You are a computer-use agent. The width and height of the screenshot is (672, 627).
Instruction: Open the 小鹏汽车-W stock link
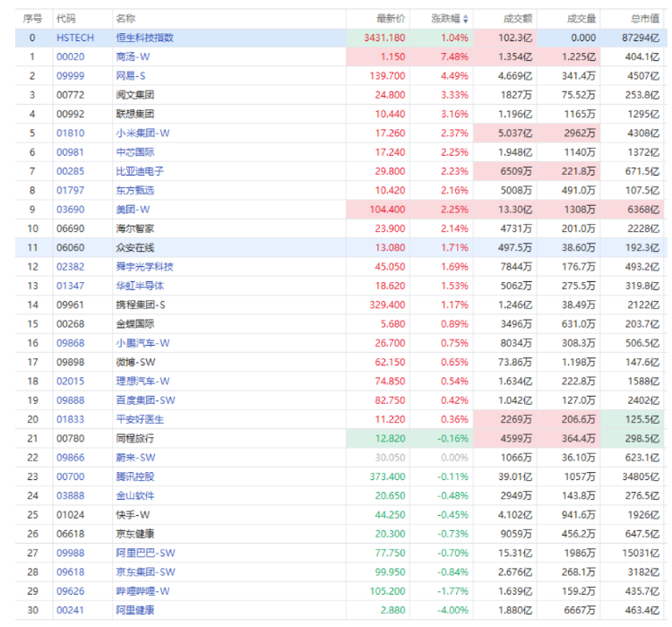(142, 343)
